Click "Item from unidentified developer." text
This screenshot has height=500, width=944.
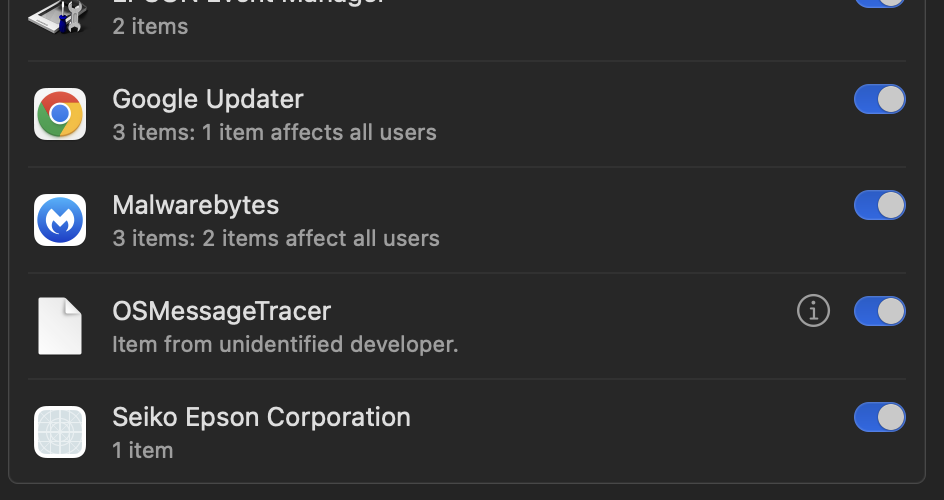285,344
